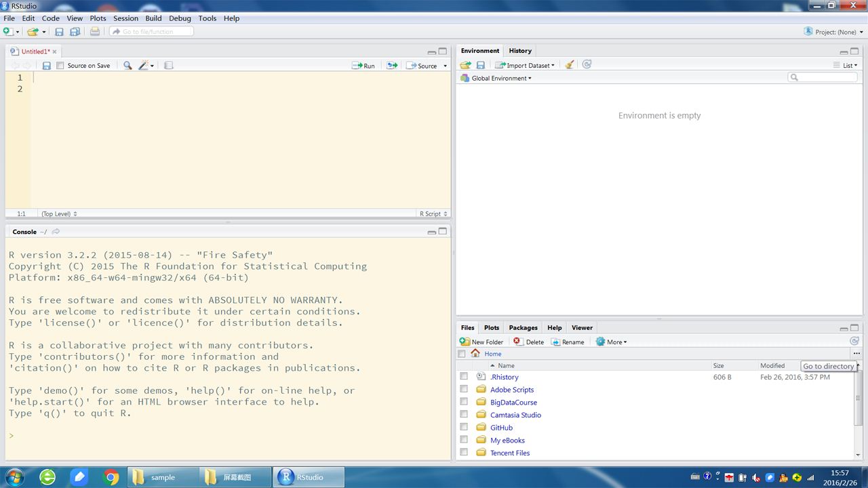Maximize the Source editor pane
The height and width of the screenshot is (488, 868).
pyautogui.click(x=443, y=52)
